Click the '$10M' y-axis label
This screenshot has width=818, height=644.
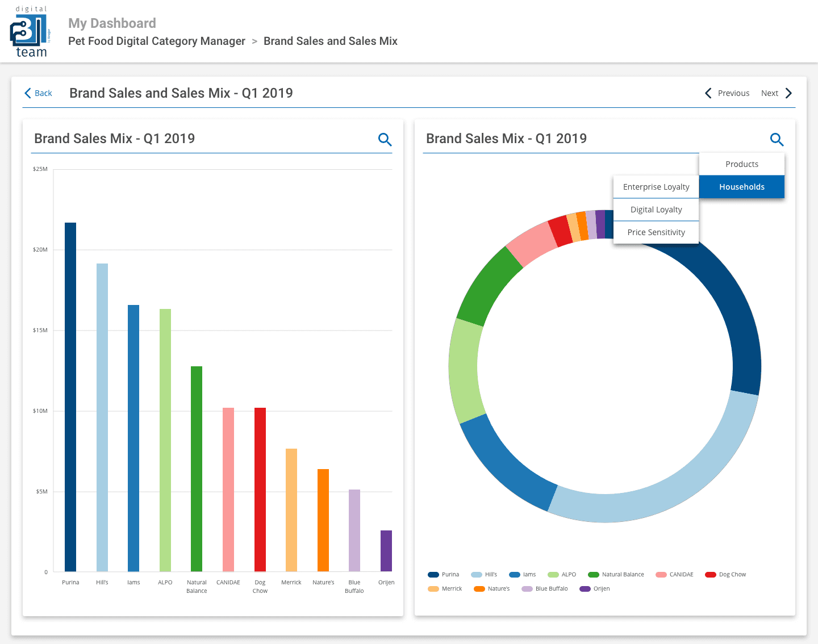coord(40,411)
